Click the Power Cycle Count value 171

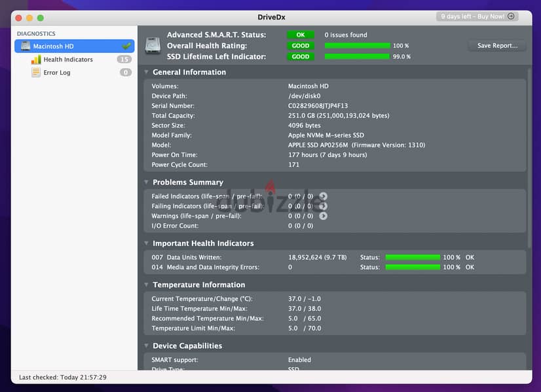293,165
